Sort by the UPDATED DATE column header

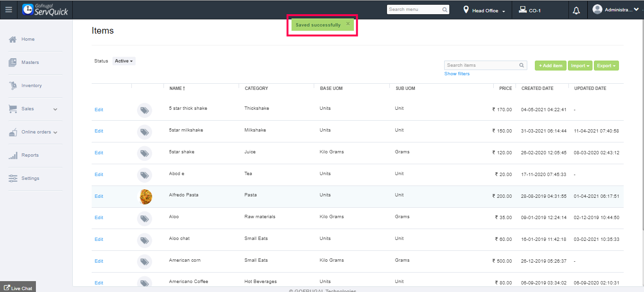(590, 88)
